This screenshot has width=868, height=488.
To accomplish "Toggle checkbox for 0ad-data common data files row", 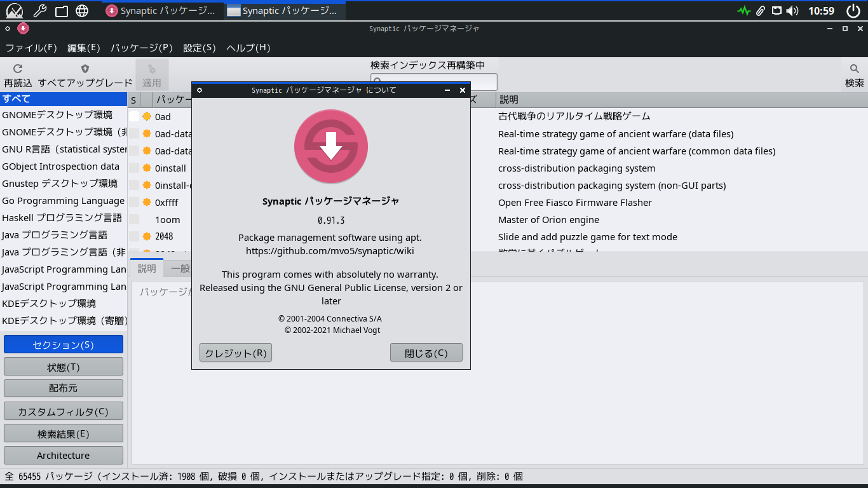I will 134,151.
